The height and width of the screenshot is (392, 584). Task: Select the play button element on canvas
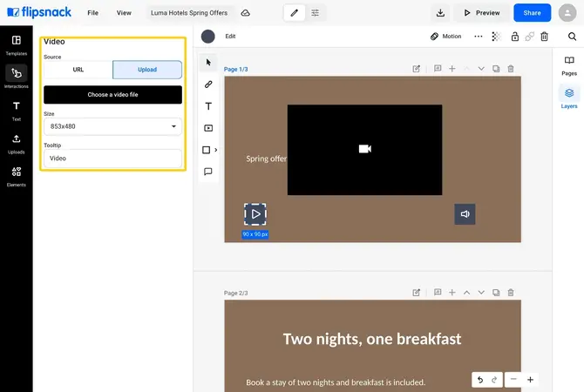255,214
